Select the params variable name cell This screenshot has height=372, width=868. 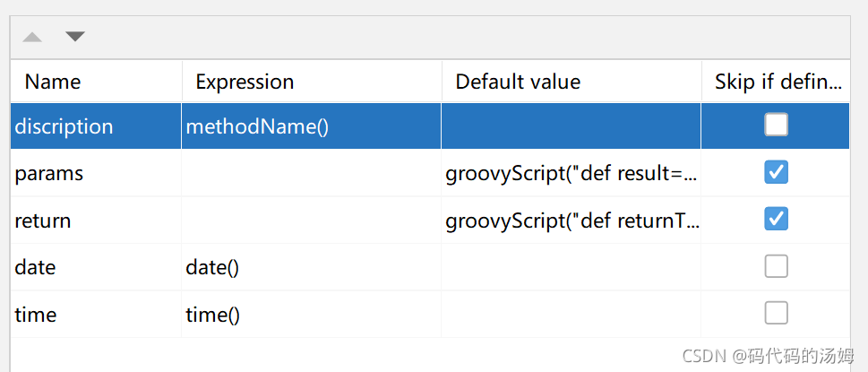pos(49,173)
